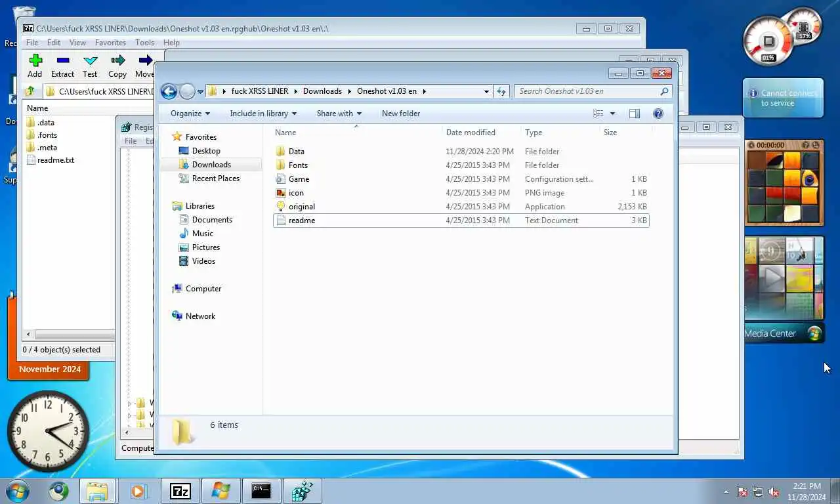Open the Include in library dropdown
The height and width of the screenshot is (504, 840).
[x=263, y=114]
